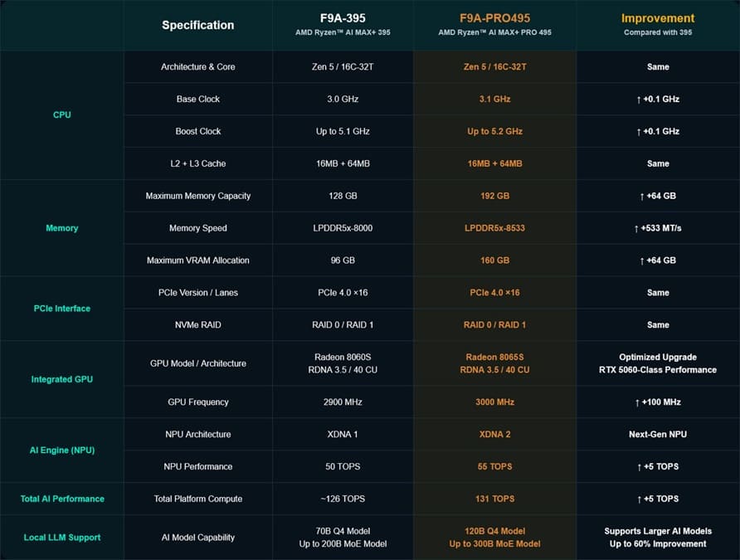Image resolution: width=740 pixels, height=560 pixels.
Task: Select the 'Integrated GPU' category label
Action: (x=62, y=379)
